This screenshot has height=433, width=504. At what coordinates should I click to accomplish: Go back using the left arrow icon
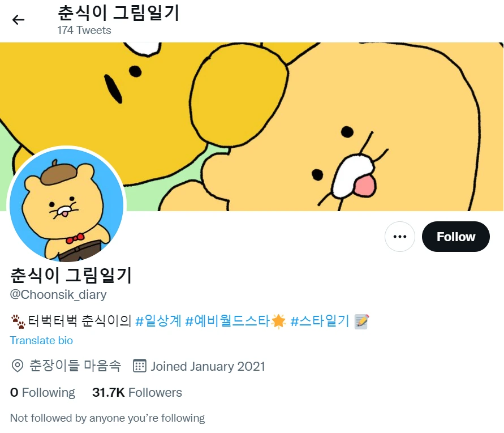point(18,20)
